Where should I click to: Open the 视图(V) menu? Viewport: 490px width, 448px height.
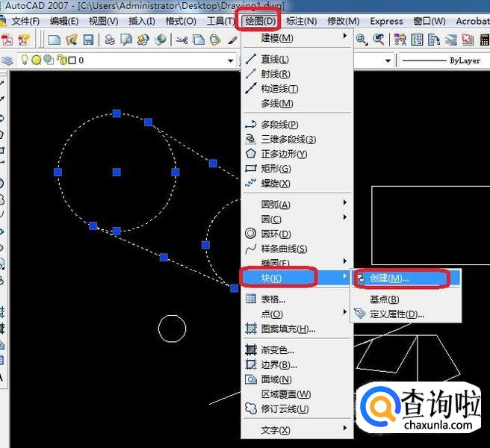point(103,21)
